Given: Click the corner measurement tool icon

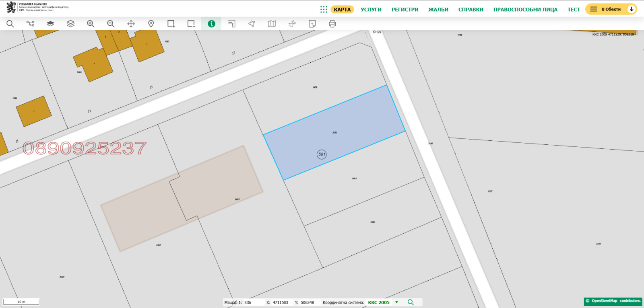Looking at the screenshot, I should [231, 24].
